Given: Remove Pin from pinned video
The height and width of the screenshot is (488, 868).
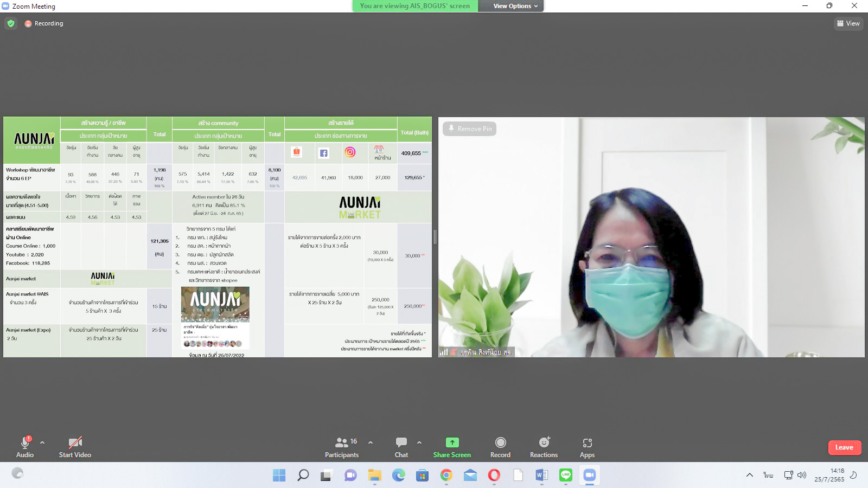Looking at the screenshot, I should click(x=470, y=129).
